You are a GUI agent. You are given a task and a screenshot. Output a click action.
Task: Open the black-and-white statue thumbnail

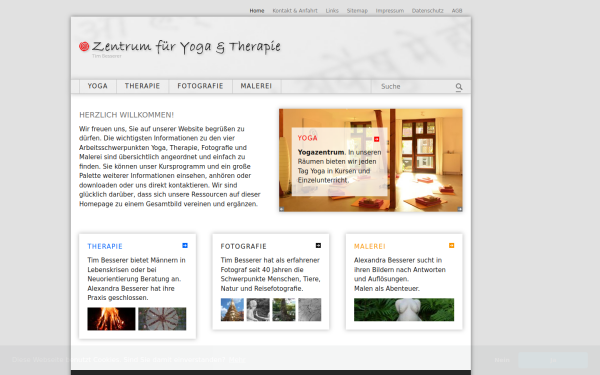[258, 310]
